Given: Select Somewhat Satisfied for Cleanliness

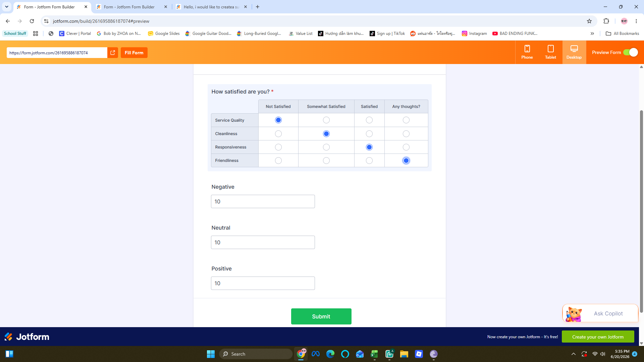Looking at the screenshot, I should [326, 134].
